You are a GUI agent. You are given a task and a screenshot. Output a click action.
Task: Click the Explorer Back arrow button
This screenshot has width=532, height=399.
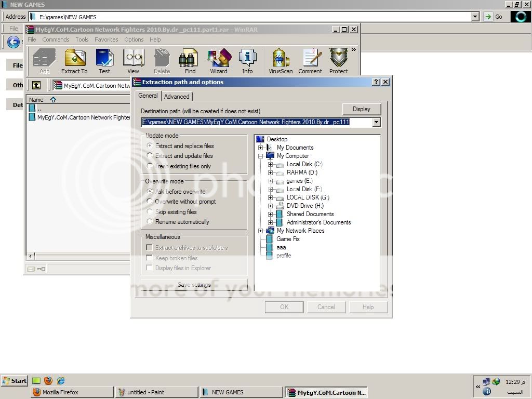pyautogui.click(x=13, y=42)
